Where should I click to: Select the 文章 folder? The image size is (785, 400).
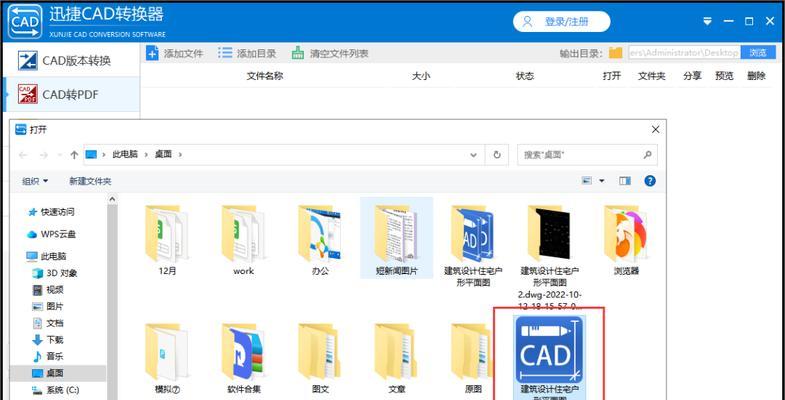(x=397, y=357)
